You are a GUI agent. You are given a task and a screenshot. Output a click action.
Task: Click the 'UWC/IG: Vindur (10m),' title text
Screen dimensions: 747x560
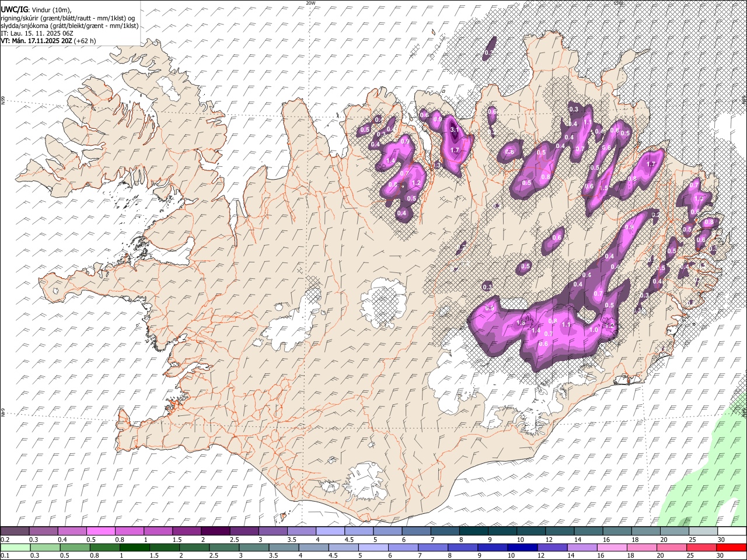click(36, 10)
